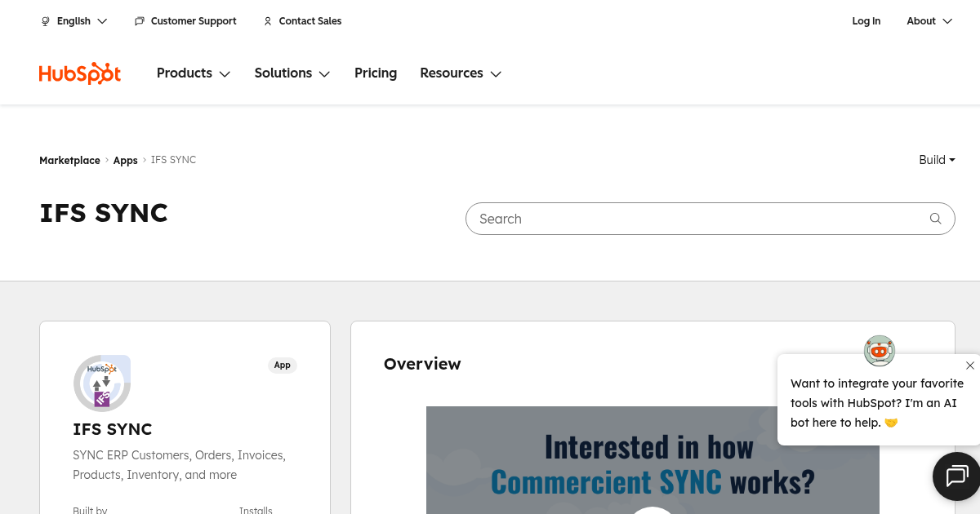
Task: Click the search magnifier icon
Action: [x=936, y=219]
